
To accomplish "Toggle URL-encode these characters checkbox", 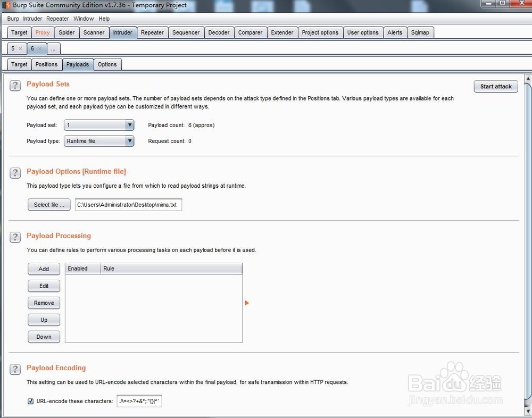I will 30,401.
